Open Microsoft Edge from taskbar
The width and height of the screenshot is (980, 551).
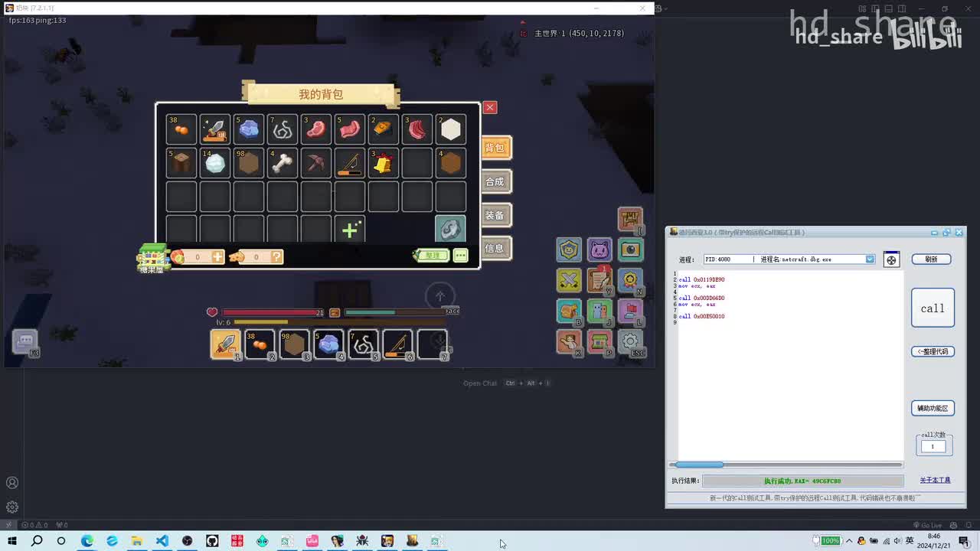point(87,541)
